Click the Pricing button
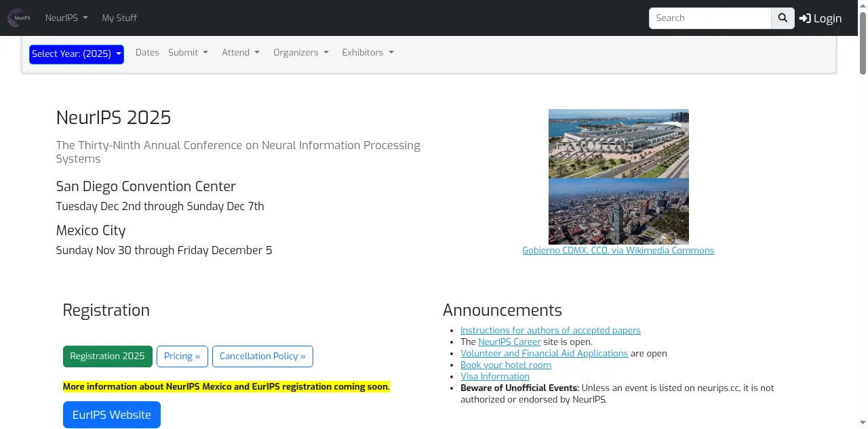868x429 pixels. pos(182,356)
